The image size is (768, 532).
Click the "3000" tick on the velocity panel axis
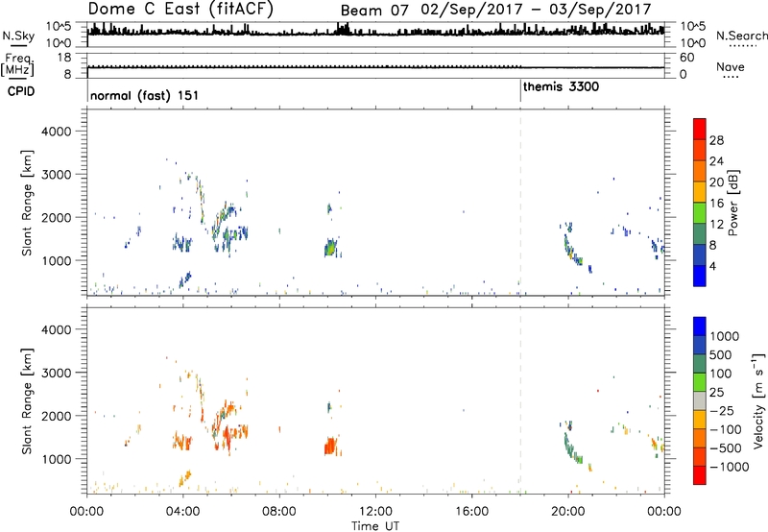[x=57, y=373]
